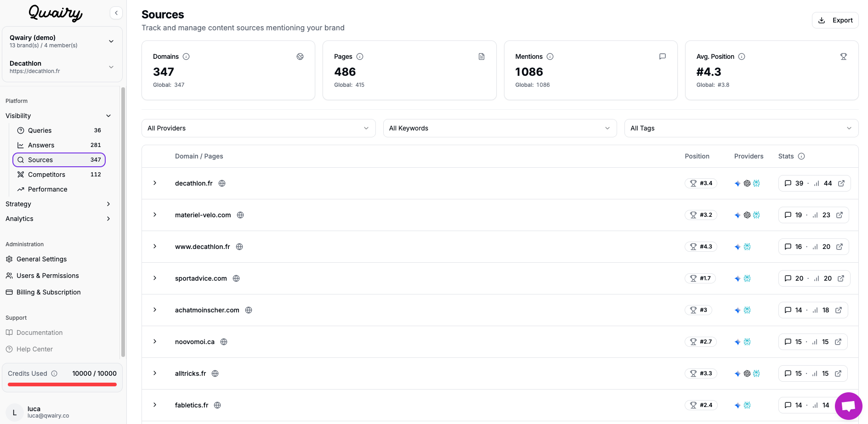Click the #3.4 position badge for decathlon.fr
The image size is (868, 424).
coord(701,183)
